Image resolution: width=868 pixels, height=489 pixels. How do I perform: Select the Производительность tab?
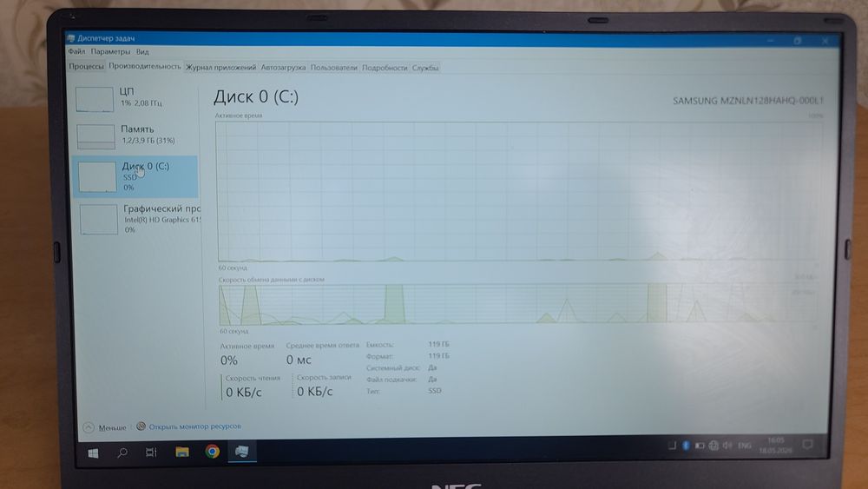[x=144, y=66]
